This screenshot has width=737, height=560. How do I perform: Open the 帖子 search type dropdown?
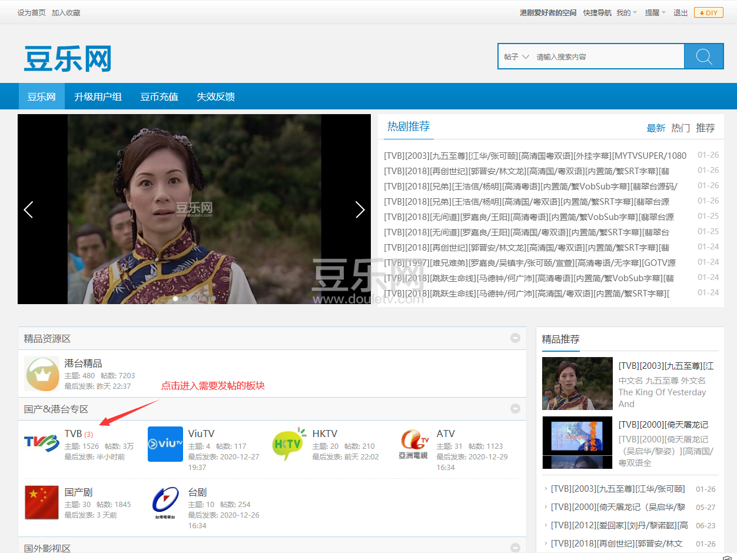pos(516,56)
